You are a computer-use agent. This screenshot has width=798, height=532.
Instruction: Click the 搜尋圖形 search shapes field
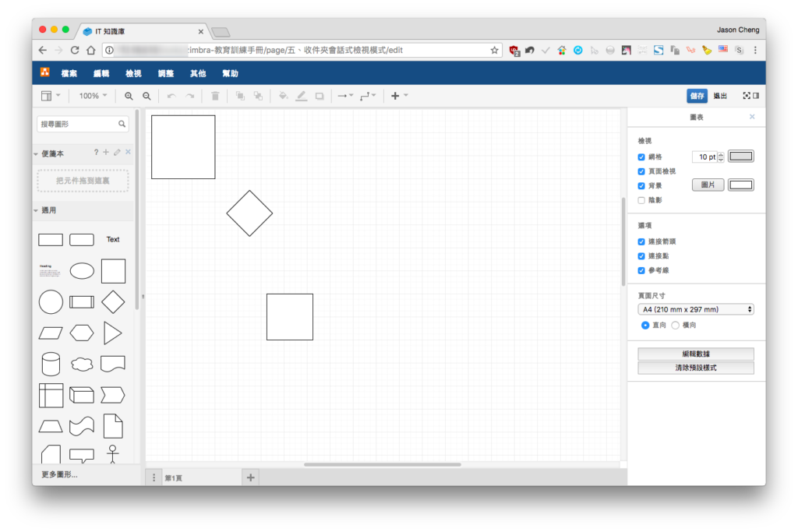click(83, 124)
